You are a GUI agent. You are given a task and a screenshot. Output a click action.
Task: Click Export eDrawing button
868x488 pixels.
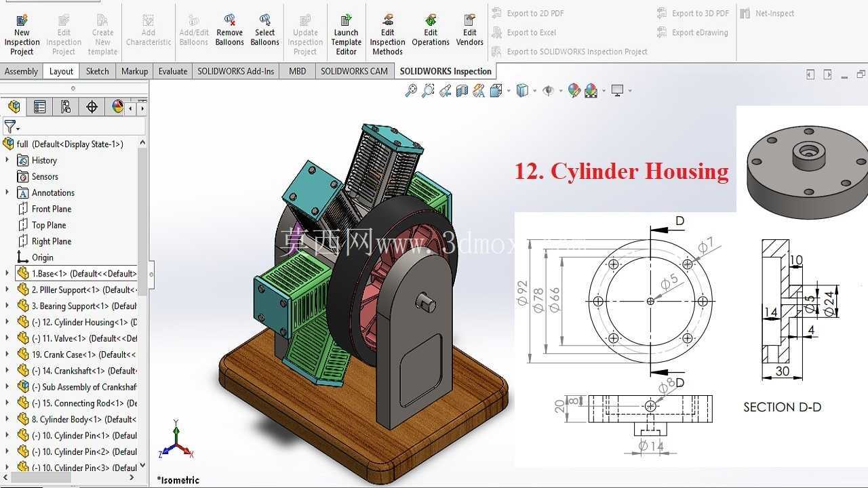[x=692, y=32]
